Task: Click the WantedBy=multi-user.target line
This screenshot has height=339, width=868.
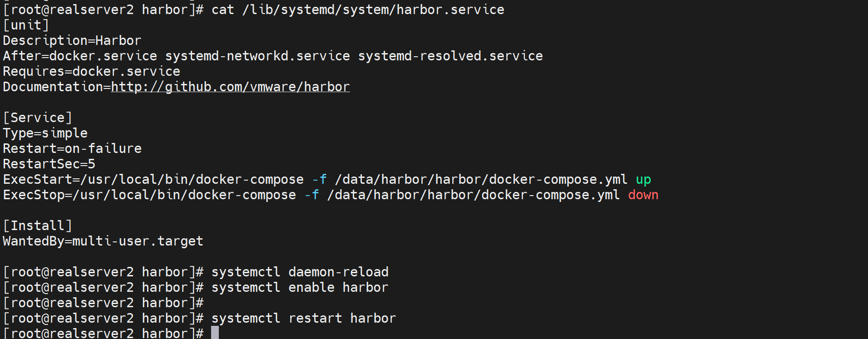Action: coord(103,241)
